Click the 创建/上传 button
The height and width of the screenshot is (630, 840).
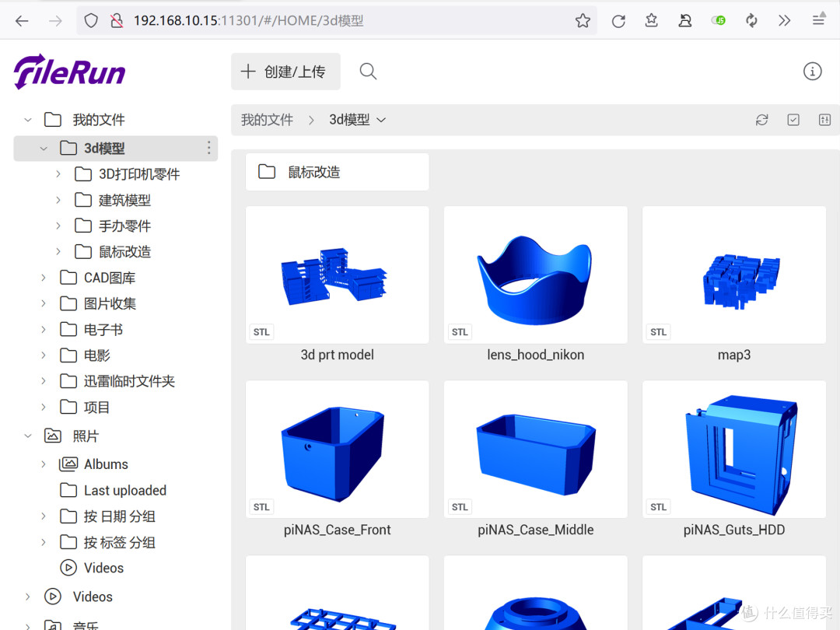(285, 72)
